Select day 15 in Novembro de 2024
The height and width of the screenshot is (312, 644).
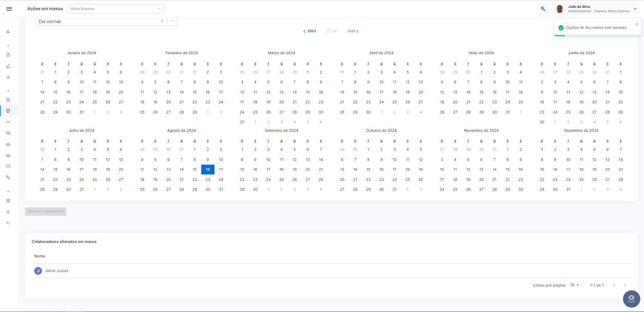point(507,169)
